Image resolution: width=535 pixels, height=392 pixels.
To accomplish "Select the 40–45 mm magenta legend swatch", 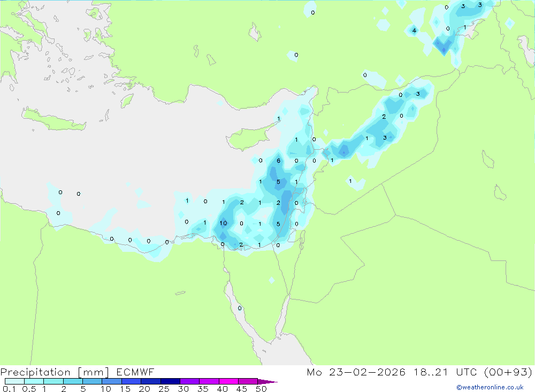I will point(228,381).
